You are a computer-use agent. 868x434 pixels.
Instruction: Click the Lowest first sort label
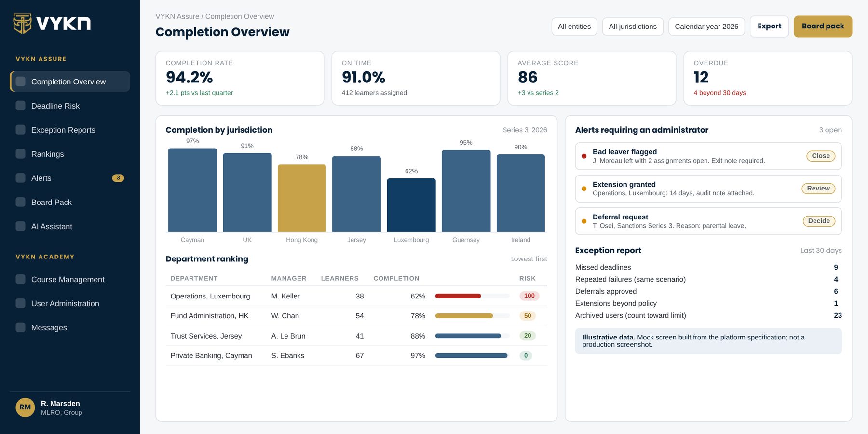[529, 259]
